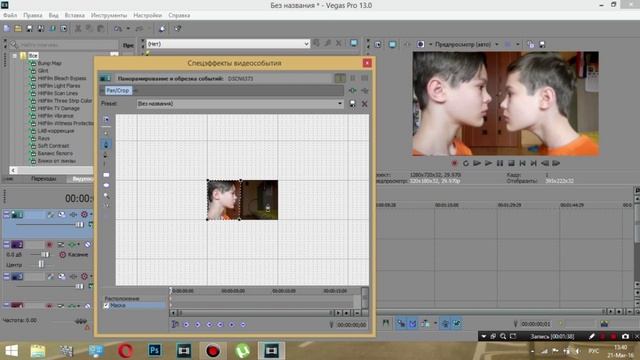
Task: Click the Open project folder icon
Action: click(x=18, y=29)
